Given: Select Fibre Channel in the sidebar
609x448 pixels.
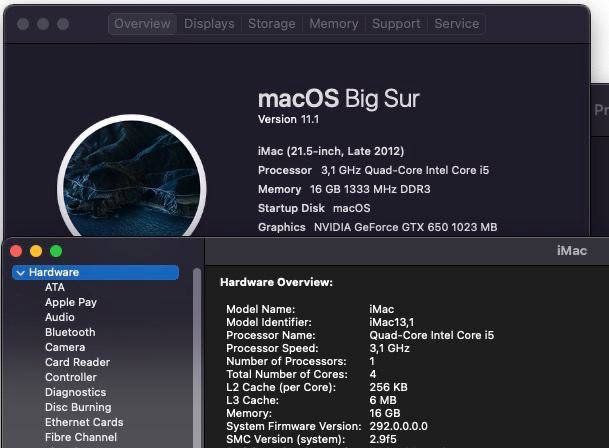Looking at the screenshot, I should pos(81,437).
